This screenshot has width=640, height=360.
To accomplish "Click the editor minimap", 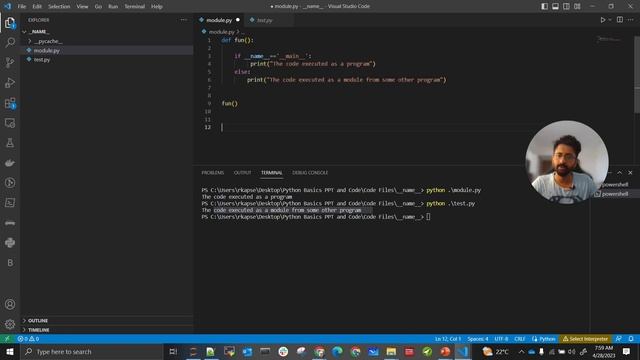I will 609,39.
